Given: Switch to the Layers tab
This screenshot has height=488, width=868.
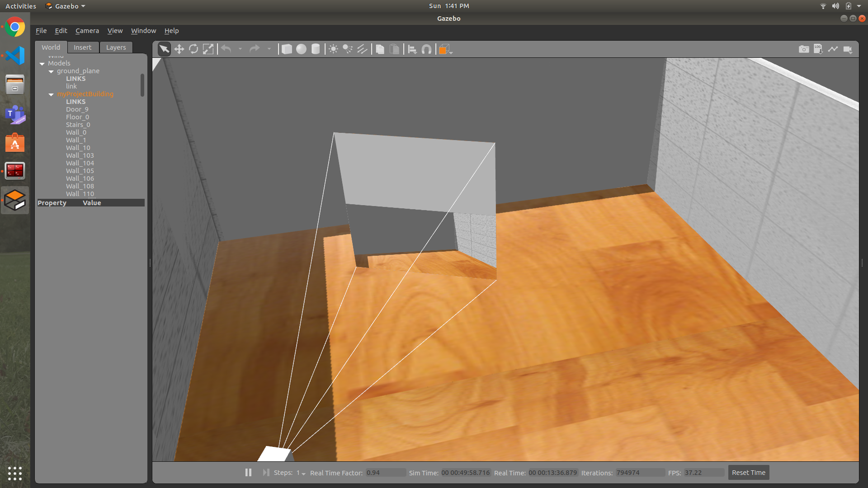Looking at the screenshot, I should coord(116,47).
